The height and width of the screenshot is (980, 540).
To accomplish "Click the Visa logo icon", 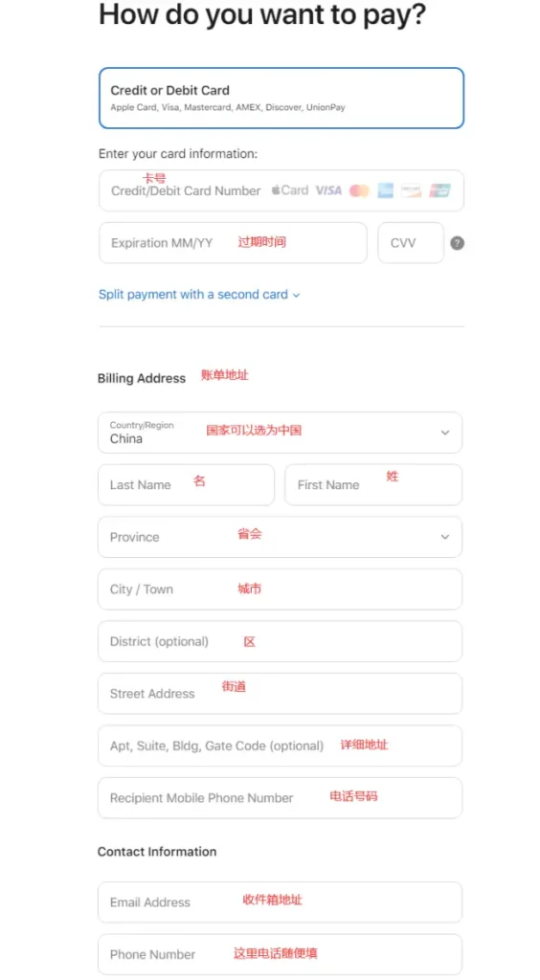I will click(x=328, y=190).
